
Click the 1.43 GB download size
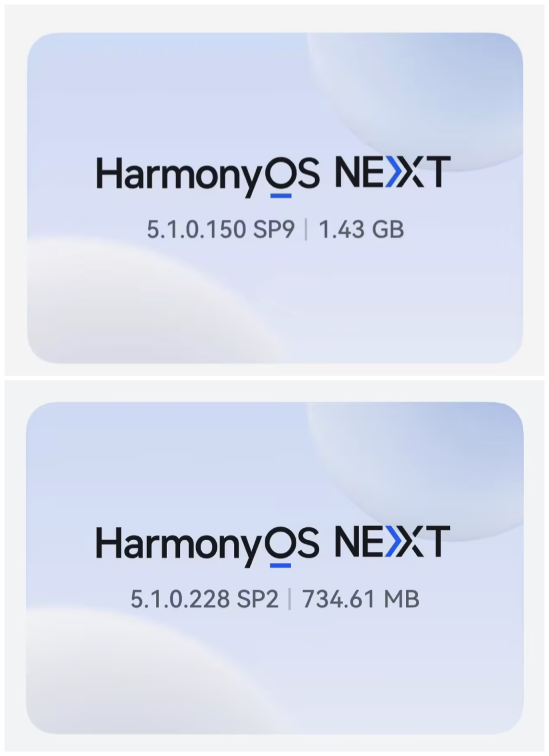[361, 229]
